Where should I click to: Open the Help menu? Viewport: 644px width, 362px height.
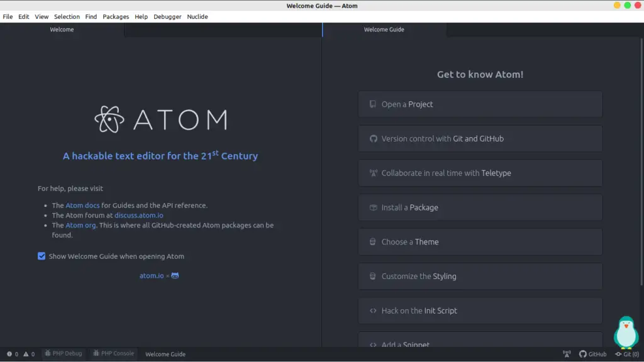coord(142,17)
